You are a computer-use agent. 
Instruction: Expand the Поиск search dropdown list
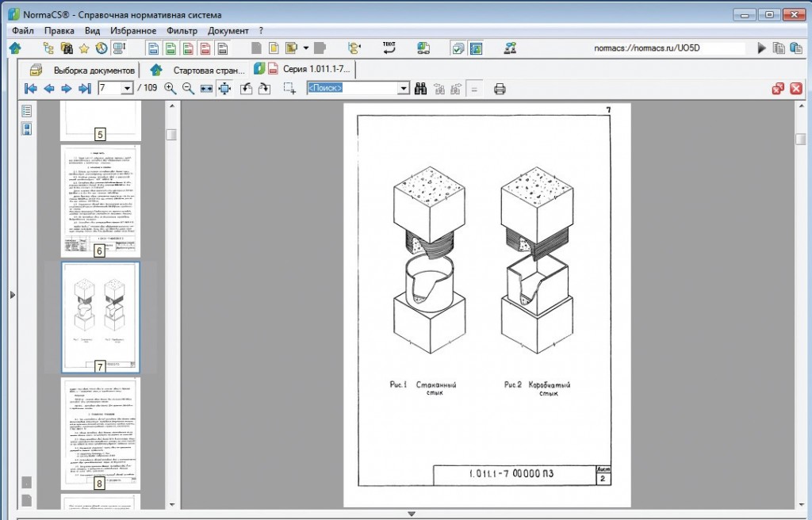tap(404, 89)
